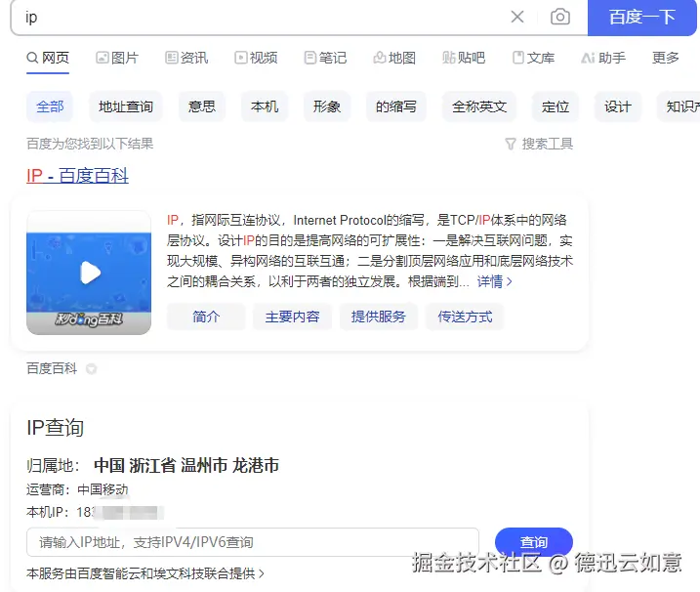This screenshot has height=592, width=700.
Task: Go to the 地图 tab
Action: pos(394,58)
